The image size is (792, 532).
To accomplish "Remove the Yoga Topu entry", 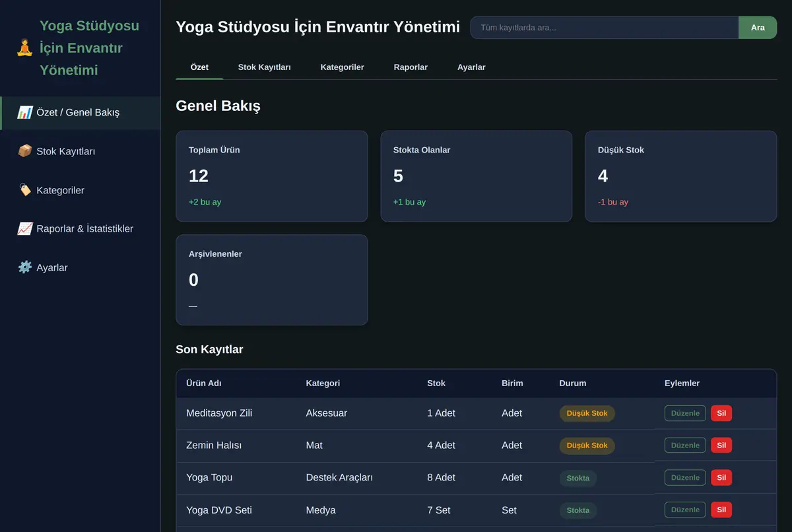I will click(721, 477).
